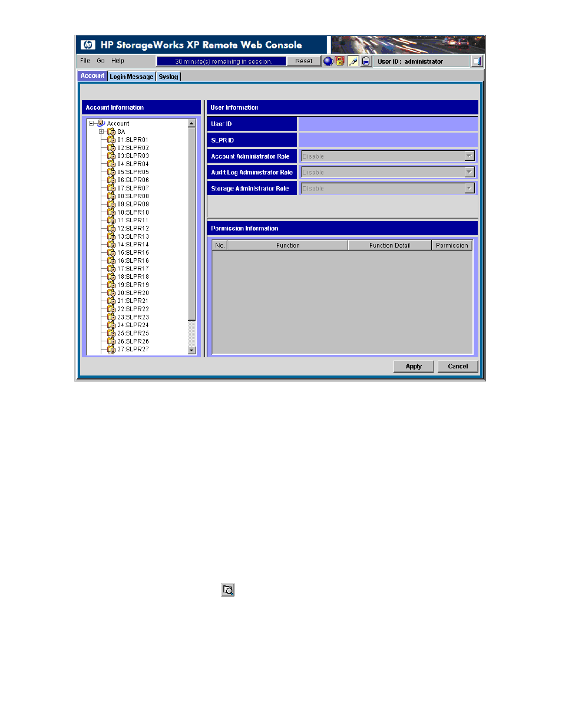Click the Cancel button
562x728 pixels.
[x=458, y=366]
